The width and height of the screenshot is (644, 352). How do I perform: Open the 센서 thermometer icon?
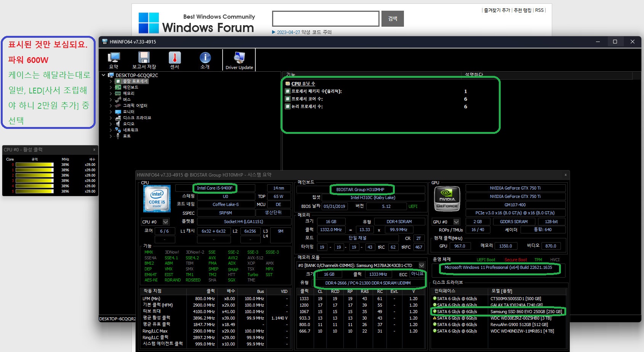pos(175,57)
